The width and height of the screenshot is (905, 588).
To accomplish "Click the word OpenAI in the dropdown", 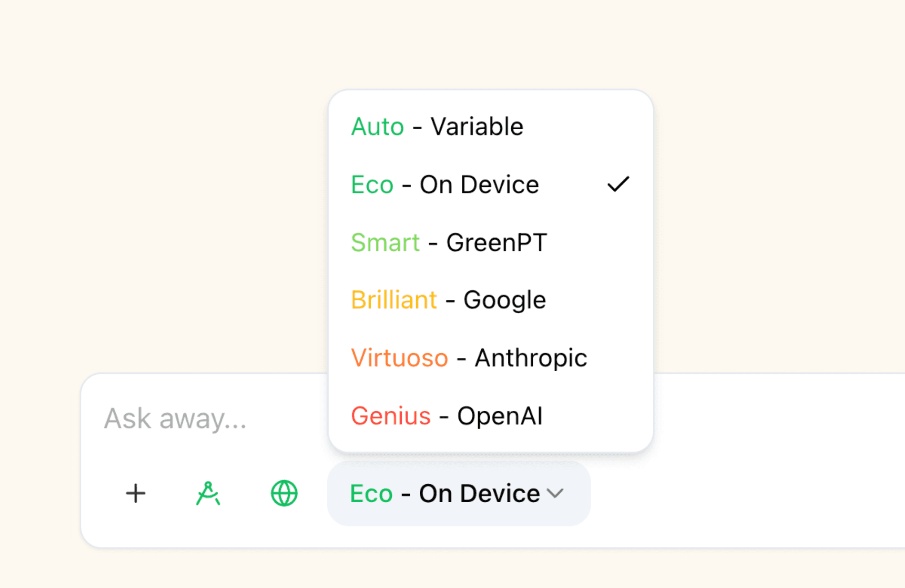I will click(500, 416).
